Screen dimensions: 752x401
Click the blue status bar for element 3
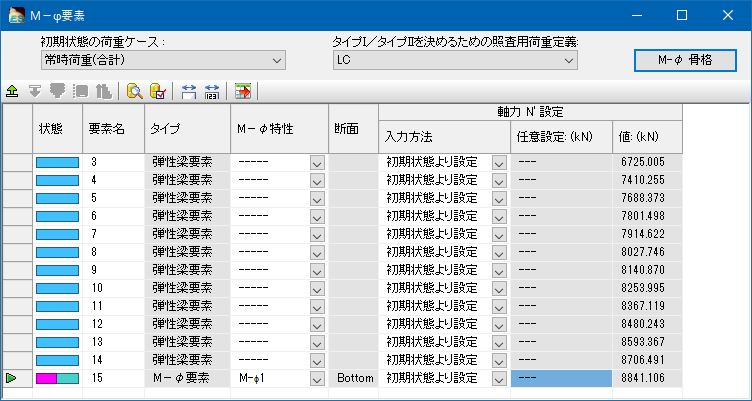click(58, 163)
